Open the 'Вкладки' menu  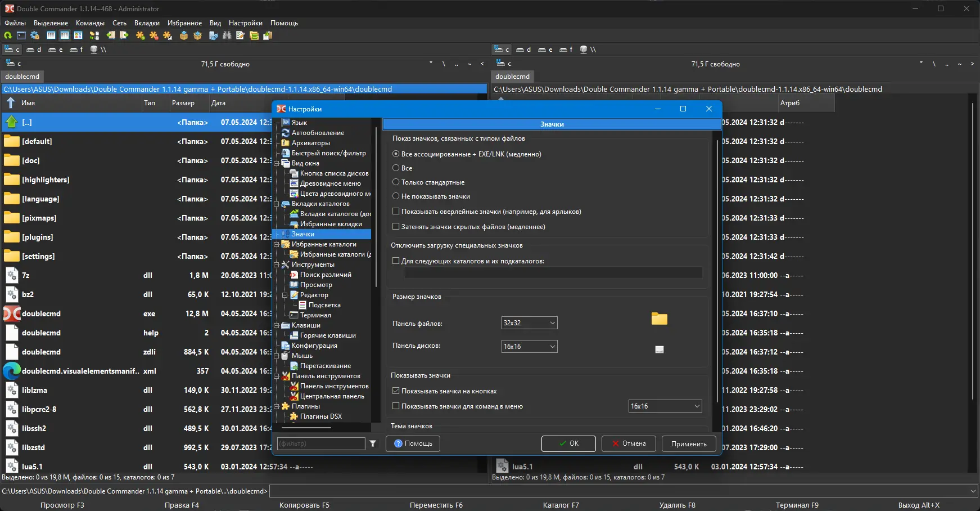[x=147, y=23]
